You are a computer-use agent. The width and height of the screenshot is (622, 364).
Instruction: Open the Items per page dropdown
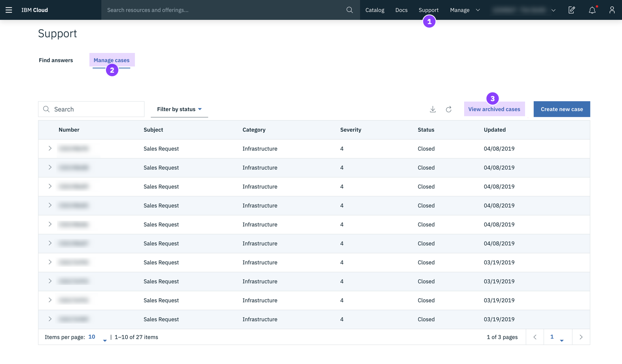click(x=97, y=337)
